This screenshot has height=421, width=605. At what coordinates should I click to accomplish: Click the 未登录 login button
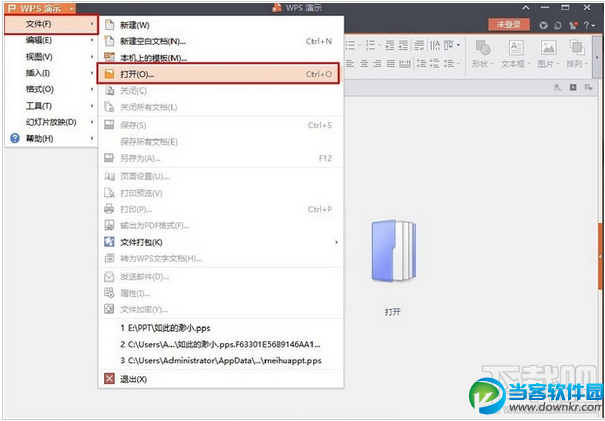point(509,25)
